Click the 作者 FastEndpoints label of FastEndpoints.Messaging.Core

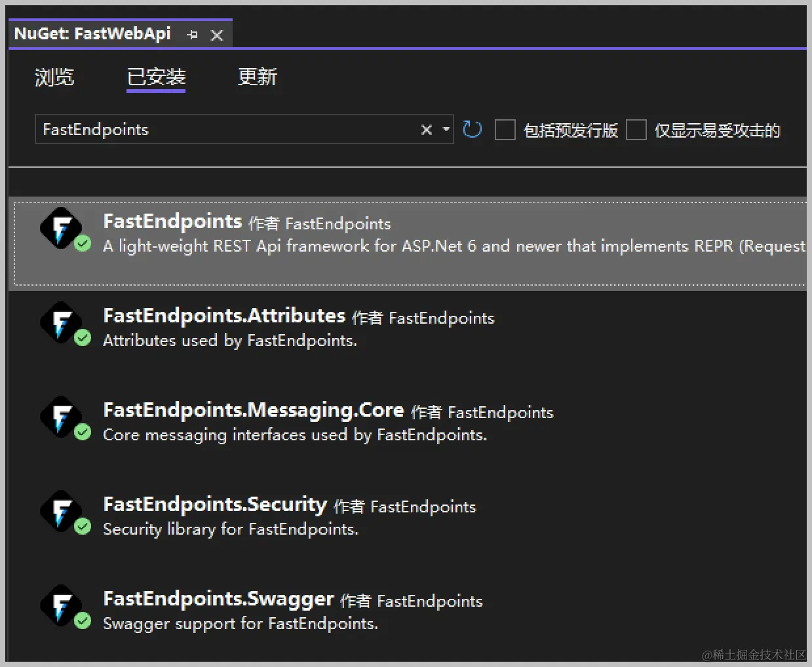(482, 412)
